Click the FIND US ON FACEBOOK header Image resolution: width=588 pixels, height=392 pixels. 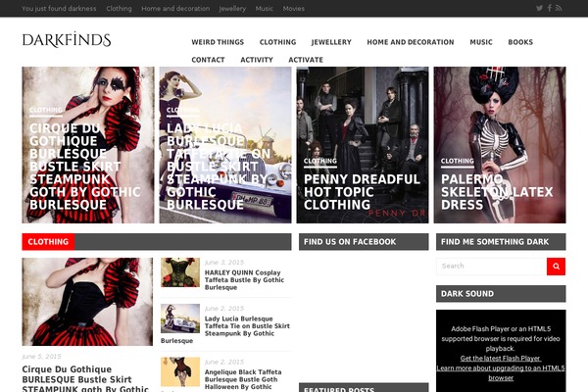(x=364, y=242)
